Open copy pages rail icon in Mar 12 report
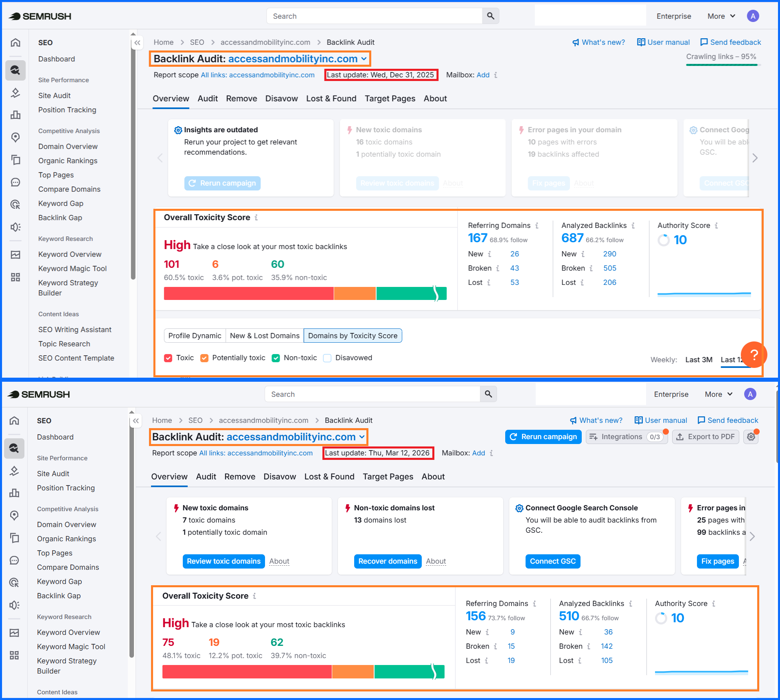 [x=14, y=538]
